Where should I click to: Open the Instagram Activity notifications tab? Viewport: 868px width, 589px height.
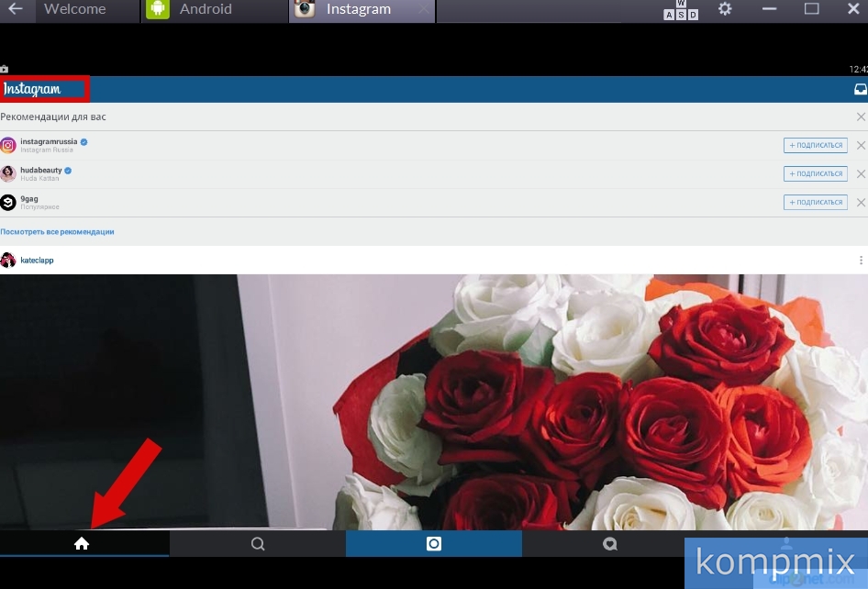[610, 544]
